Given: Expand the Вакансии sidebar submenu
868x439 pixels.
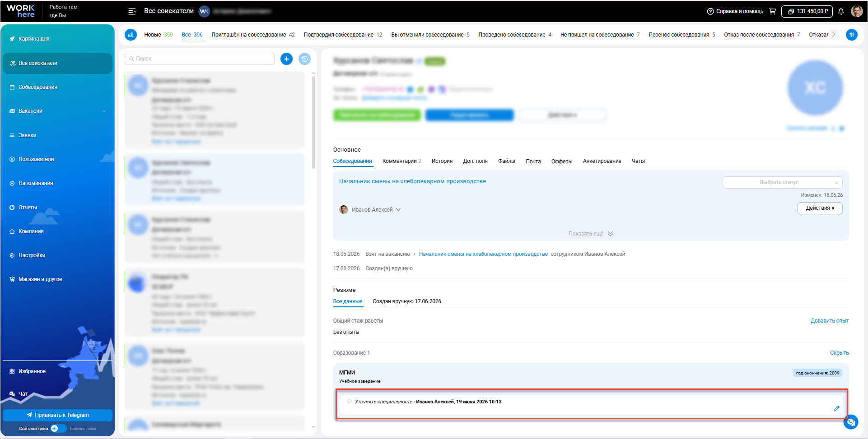Looking at the screenshot, I should pyautogui.click(x=104, y=111).
